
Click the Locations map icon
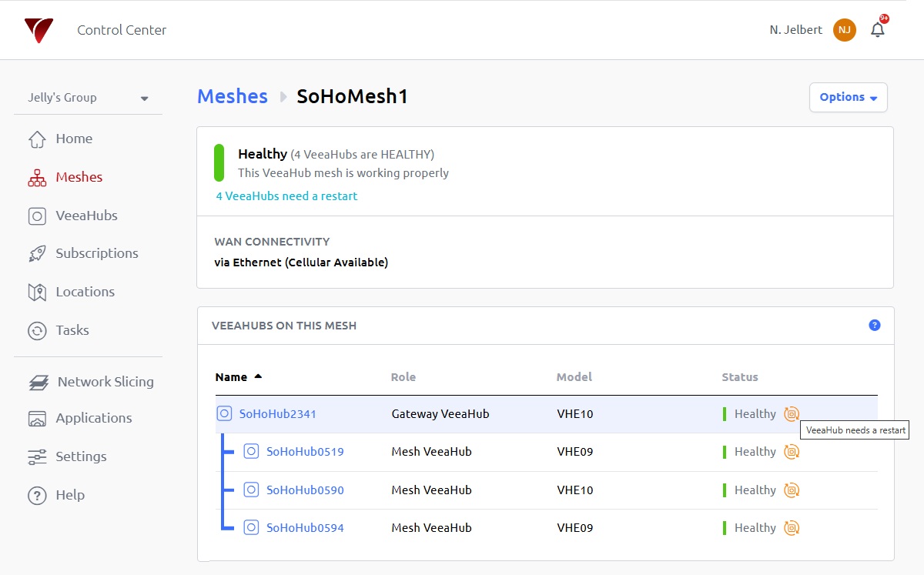pos(37,293)
